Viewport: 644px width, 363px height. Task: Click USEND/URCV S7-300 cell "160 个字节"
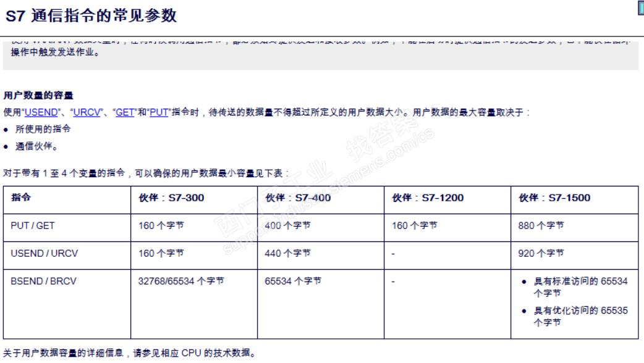pos(161,254)
